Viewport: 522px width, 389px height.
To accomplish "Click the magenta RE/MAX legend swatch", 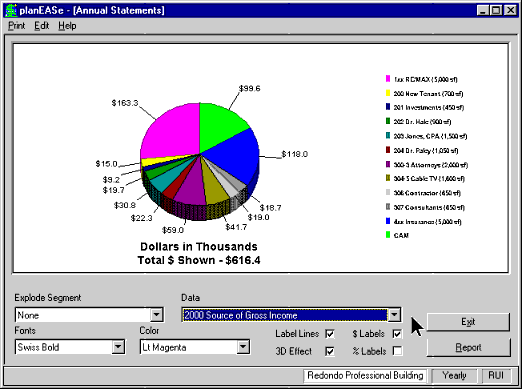I will click(x=388, y=79).
